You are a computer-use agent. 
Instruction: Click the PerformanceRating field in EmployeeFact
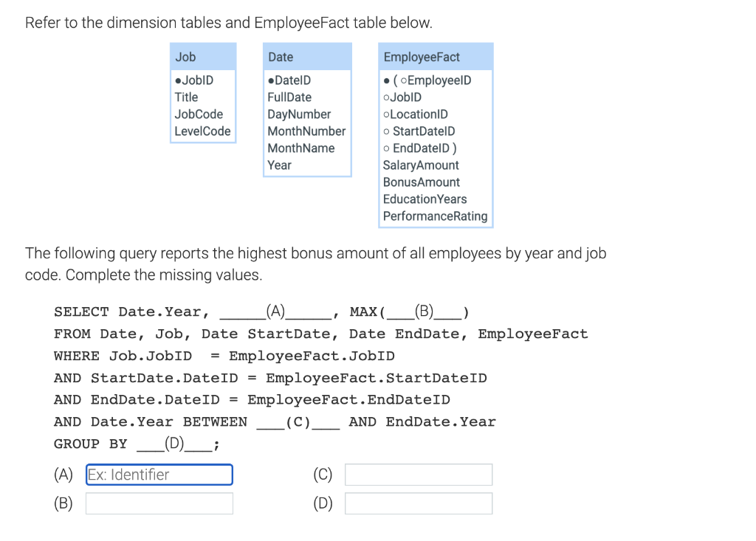tap(436, 216)
